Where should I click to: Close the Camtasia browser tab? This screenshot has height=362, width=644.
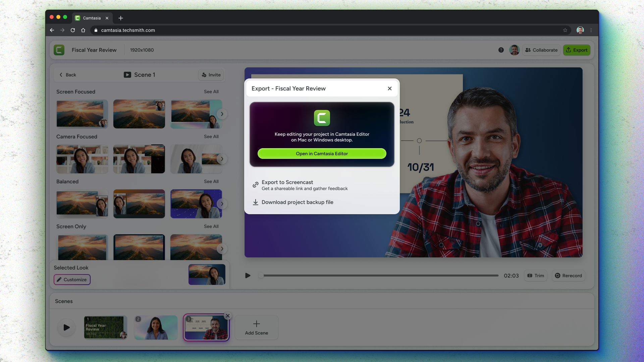click(x=107, y=18)
